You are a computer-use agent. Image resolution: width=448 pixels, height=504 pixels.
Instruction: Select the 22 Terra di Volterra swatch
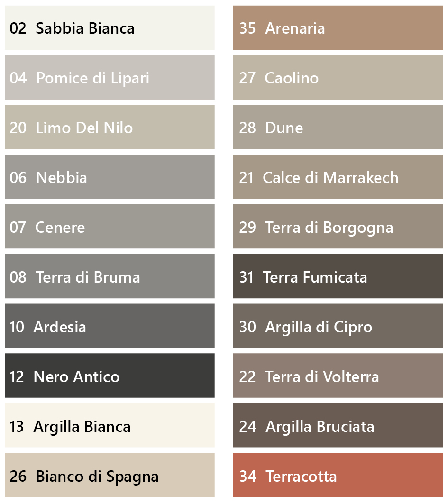tap(338, 376)
